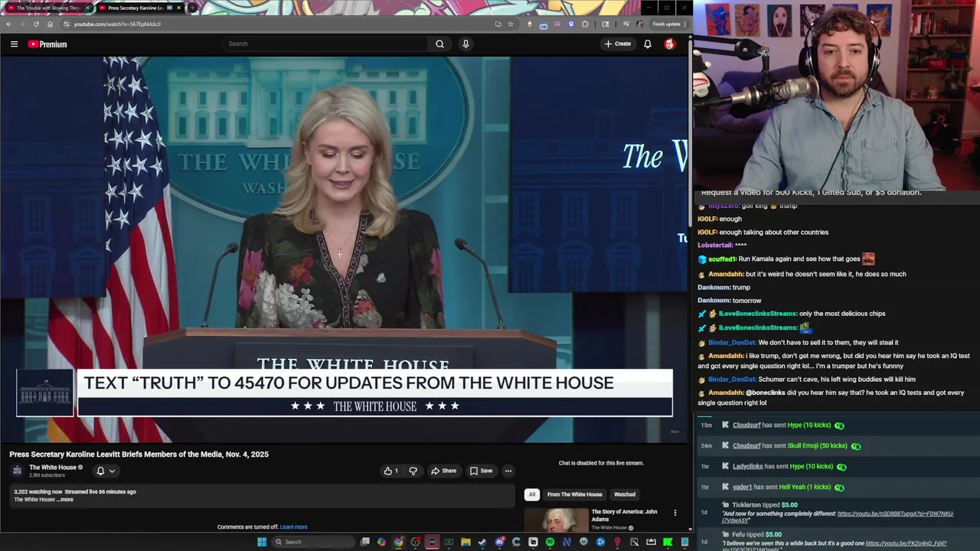Go to browser home page

coord(51,24)
